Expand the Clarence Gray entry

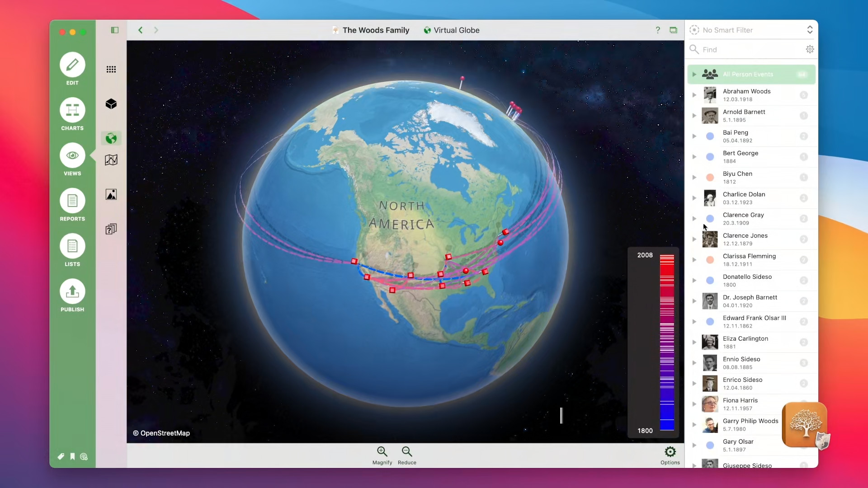click(695, 219)
